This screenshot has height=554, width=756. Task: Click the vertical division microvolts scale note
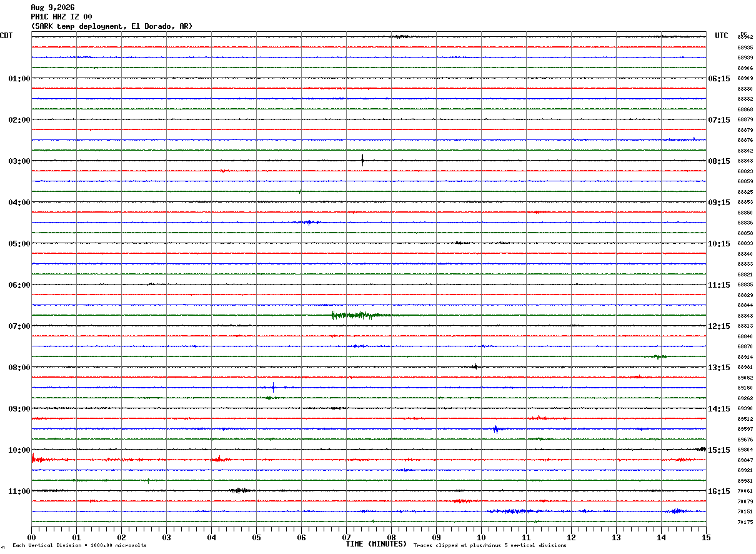(80, 546)
